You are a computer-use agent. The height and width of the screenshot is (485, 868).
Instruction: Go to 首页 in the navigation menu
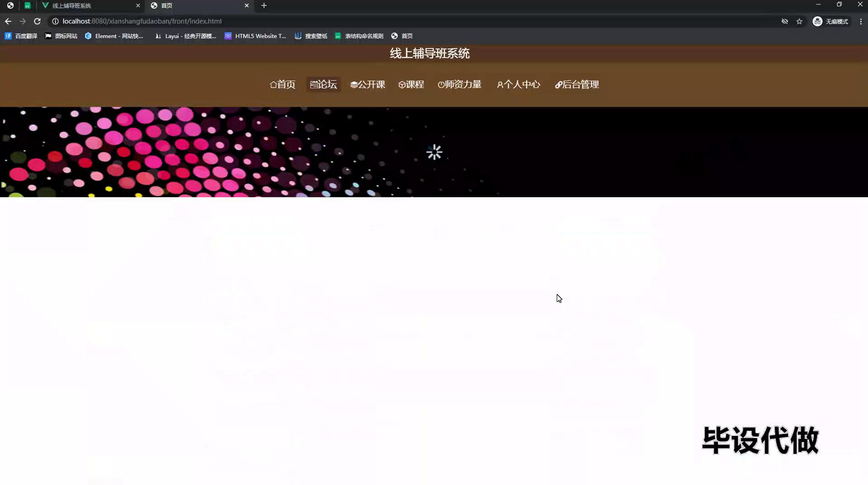point(283,85)
